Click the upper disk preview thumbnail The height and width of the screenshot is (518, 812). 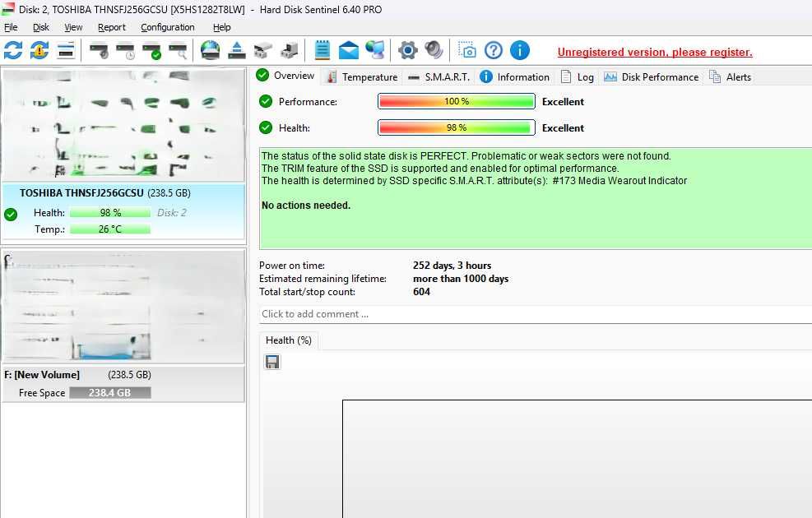[123, 126]
